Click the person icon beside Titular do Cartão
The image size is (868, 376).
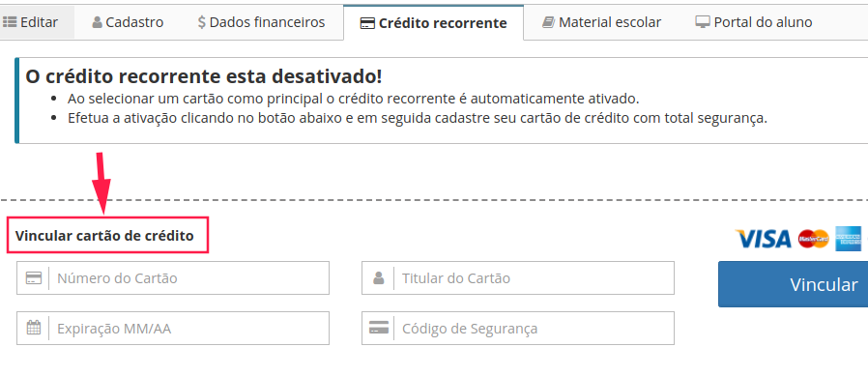(x=379, y=278)
